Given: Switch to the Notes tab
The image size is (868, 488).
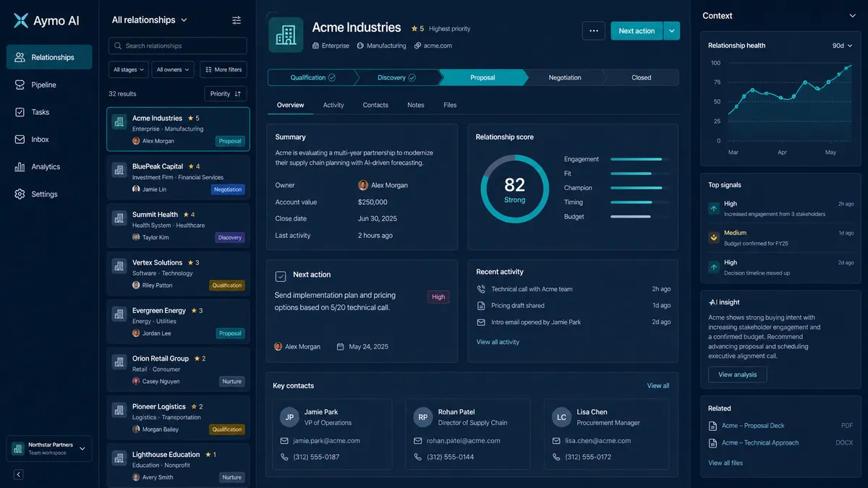Looking at the screenshot, I should tap(416, 105).
